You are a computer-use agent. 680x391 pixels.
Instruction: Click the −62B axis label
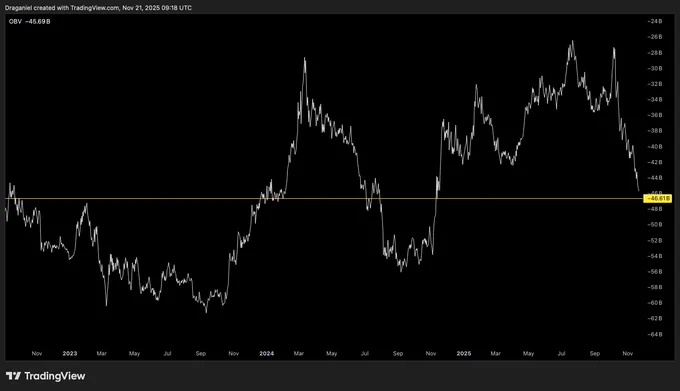coord(655,318)
